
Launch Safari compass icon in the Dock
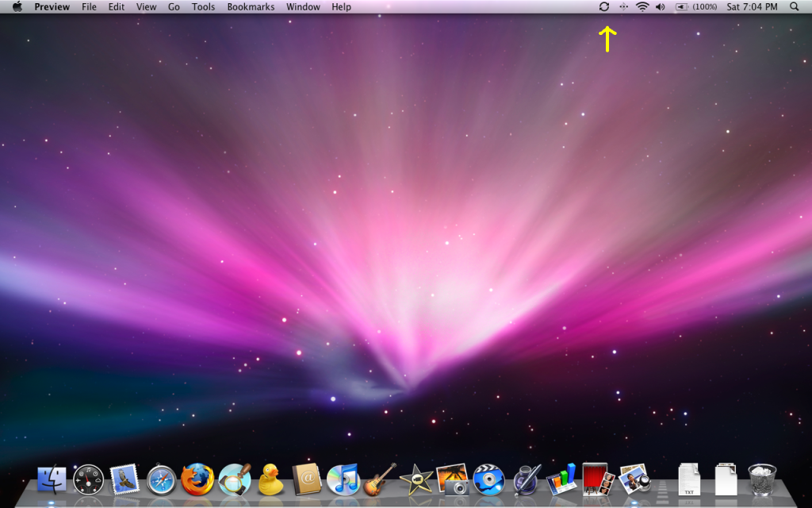[161, 479]
